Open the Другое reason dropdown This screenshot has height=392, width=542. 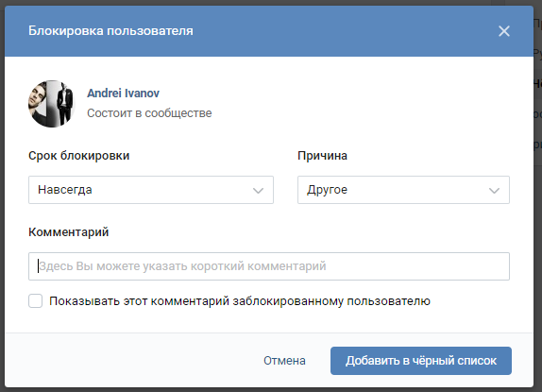(x=403, y=190)
